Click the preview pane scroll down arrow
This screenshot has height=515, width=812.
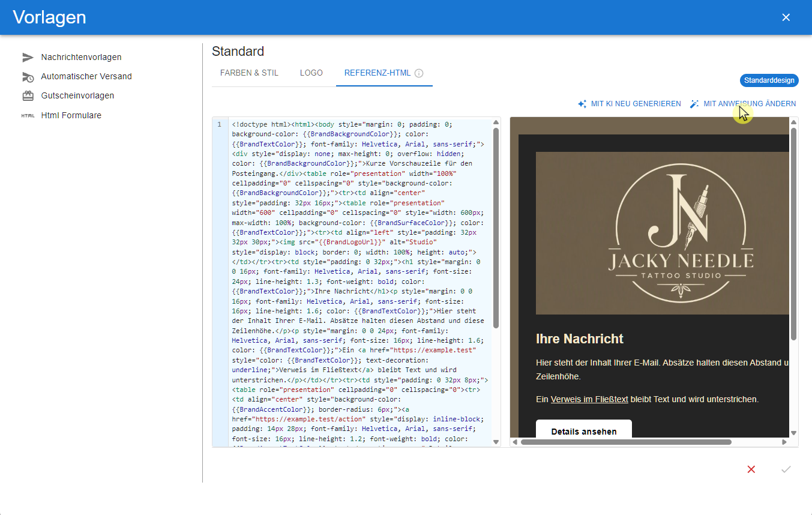[793, 433]
